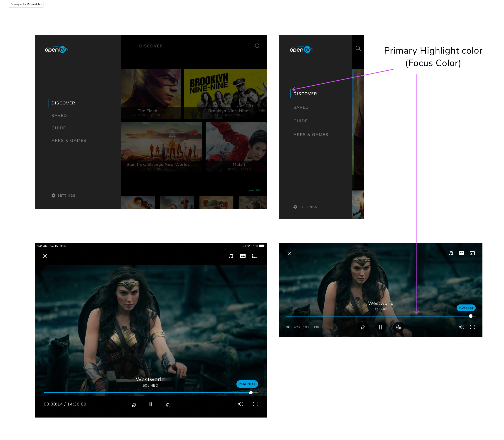Viewport: 504px width, 440px height.
Task: Close the tablet video player
Action: coord(45,256)
